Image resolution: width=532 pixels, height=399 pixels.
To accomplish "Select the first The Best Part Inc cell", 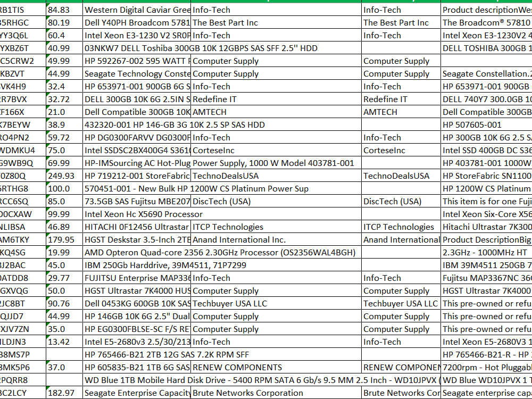I will 276,23.
